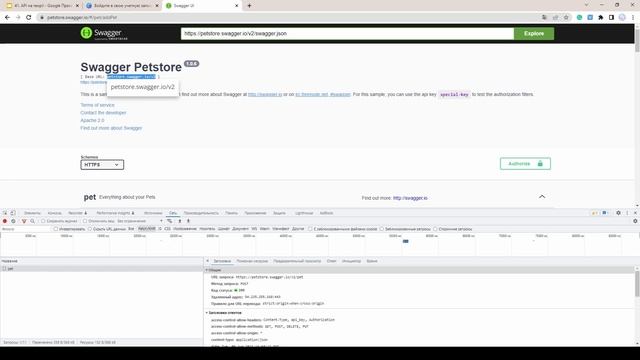Open the network throttling dropdown

coord(140,221)
